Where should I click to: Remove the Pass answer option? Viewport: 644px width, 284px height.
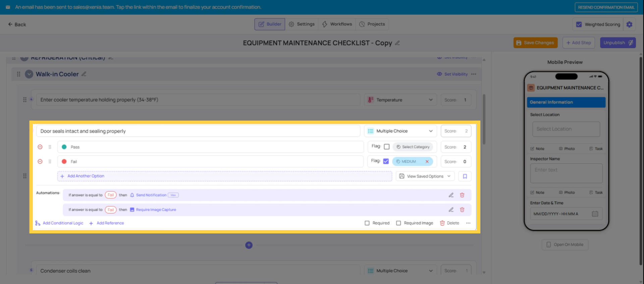(40, 147)
